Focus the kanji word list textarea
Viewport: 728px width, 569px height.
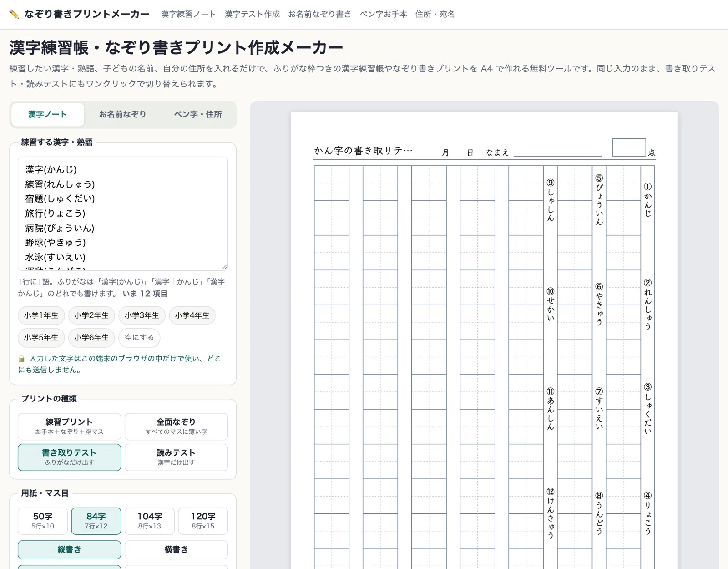[123, 213]
